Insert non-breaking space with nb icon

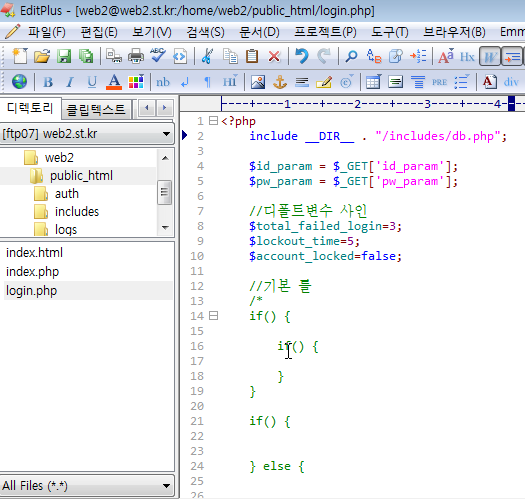(163, 82)
